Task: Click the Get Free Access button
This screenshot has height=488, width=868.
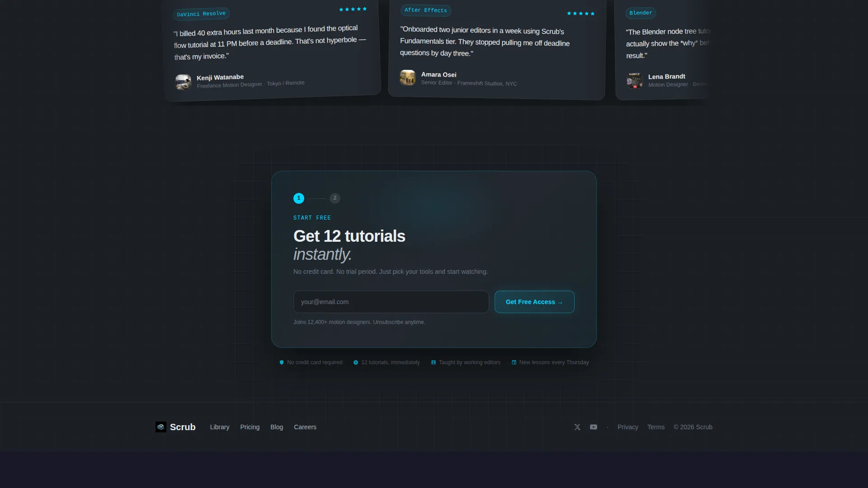Action: tap(534, 302)
